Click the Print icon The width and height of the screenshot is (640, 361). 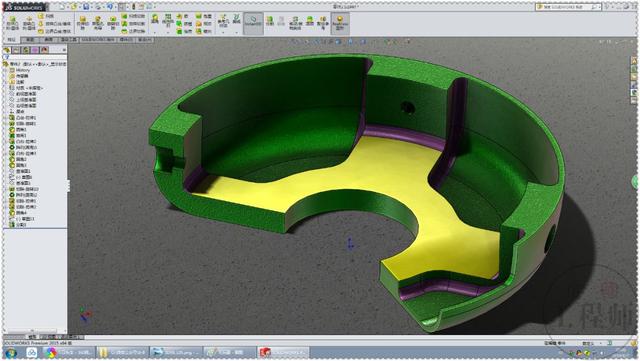tap(98, 7)
